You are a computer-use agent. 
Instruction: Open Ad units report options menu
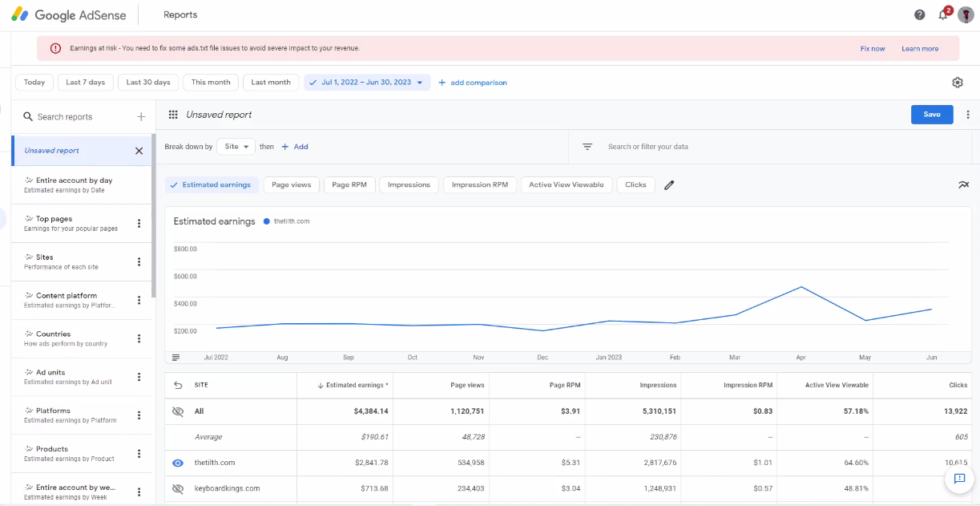tap(139, 377)
